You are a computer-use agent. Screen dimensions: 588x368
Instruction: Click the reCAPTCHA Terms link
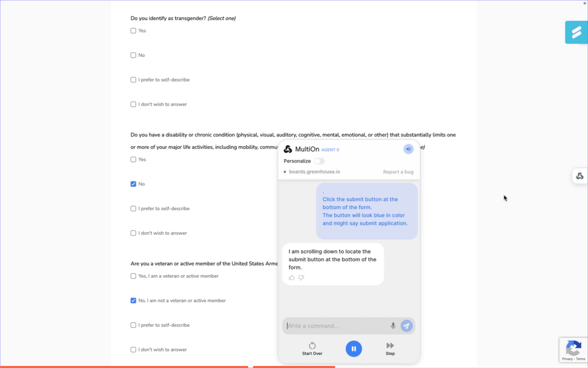click(x=580, y=359)
